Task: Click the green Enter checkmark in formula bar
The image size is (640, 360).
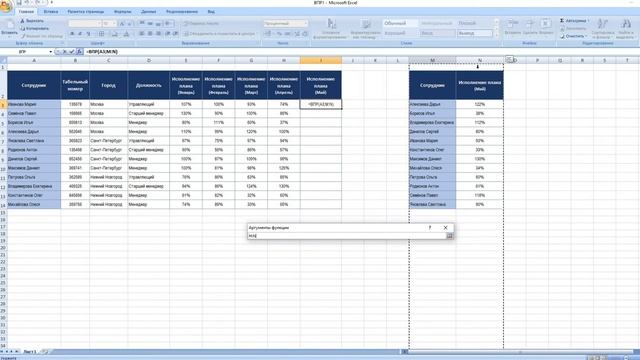Action: tap(72, 52)
